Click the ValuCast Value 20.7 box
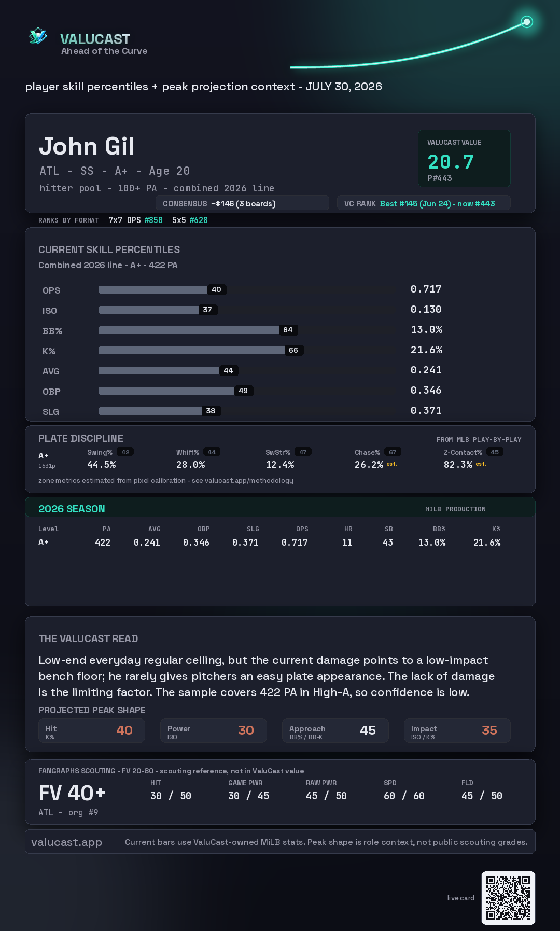560x931 pixels. click(x=464, y=158)
